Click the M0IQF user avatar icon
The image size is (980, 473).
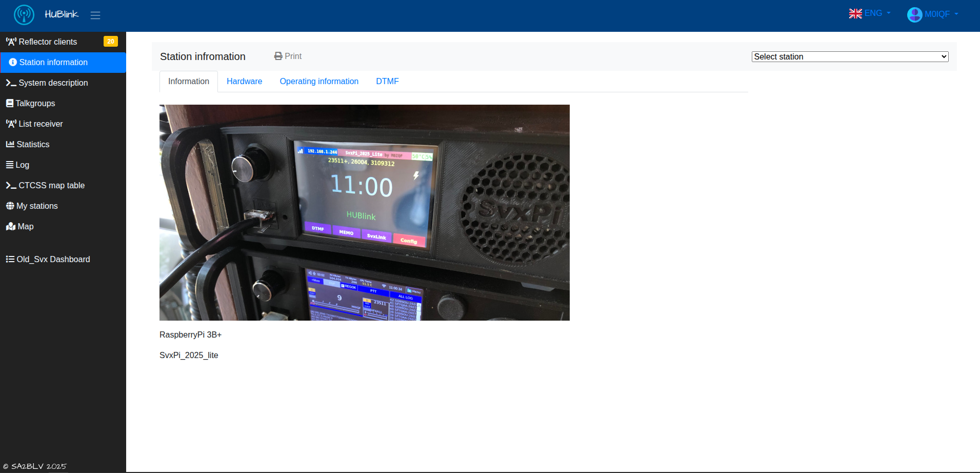[x=914, y=14]
